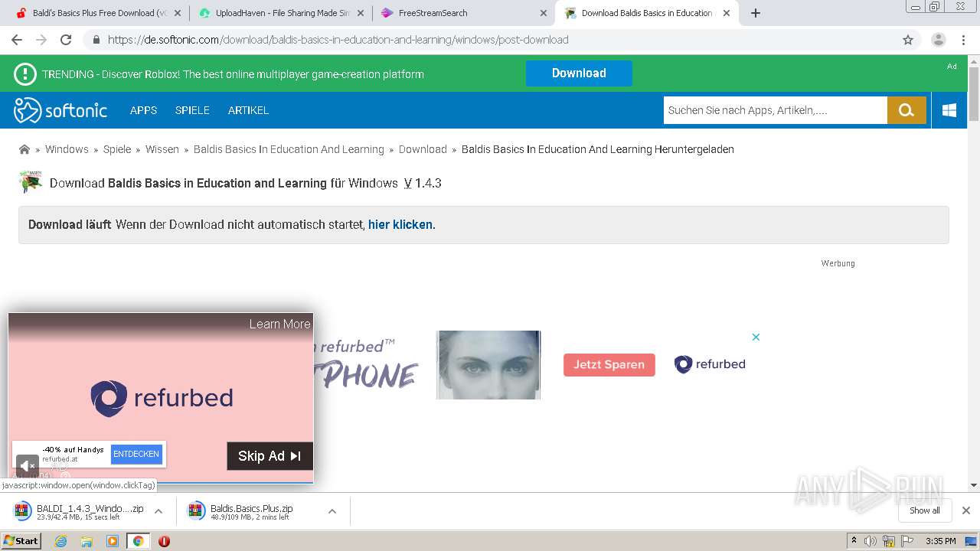Close the downloads shelf

click(965, 510)
